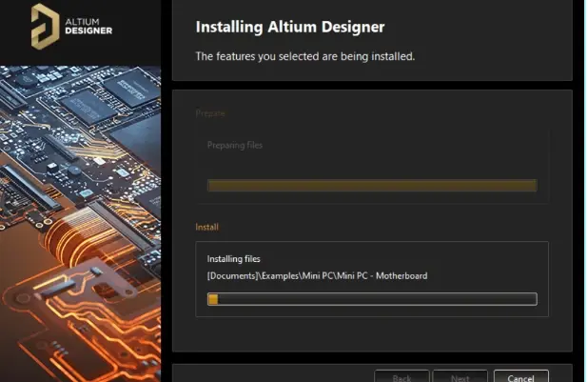Click the 'Installing Altium Designer' heading
588x382 pixels.
pos(290,27)
